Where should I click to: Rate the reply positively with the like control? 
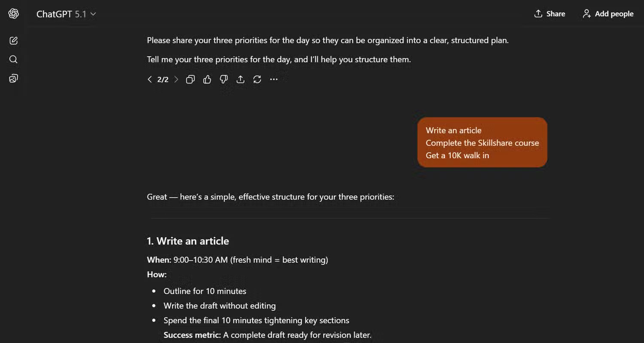[207, 79]
